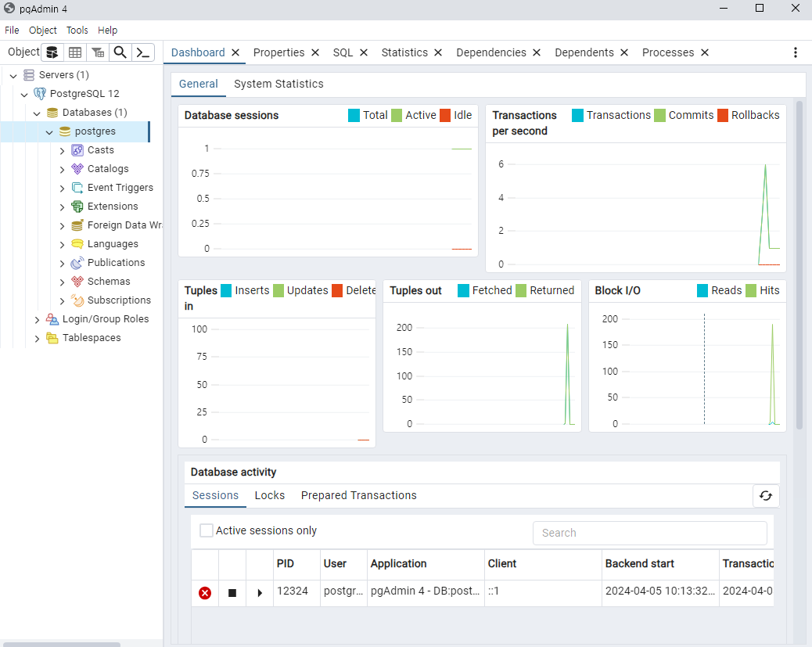Click the Commits legend swatch
812x647 pixels.
pos(659,115)
